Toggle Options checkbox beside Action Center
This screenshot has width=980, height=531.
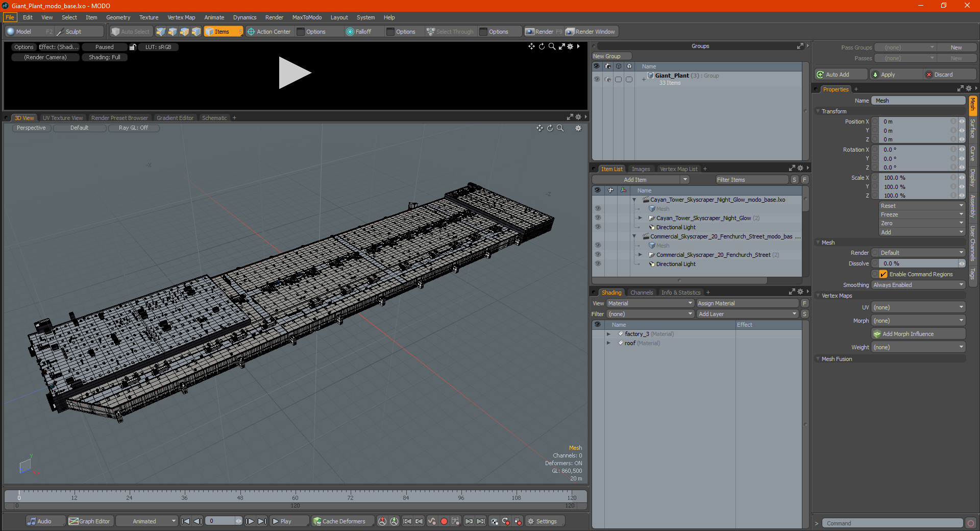tap(301, 32)
